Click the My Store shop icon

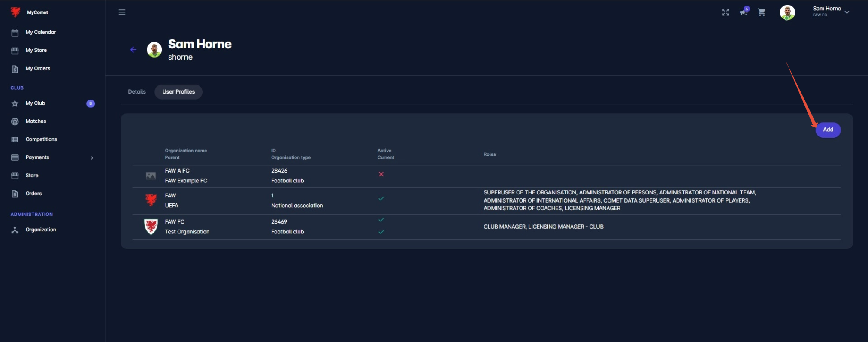[x=15, y=51]
